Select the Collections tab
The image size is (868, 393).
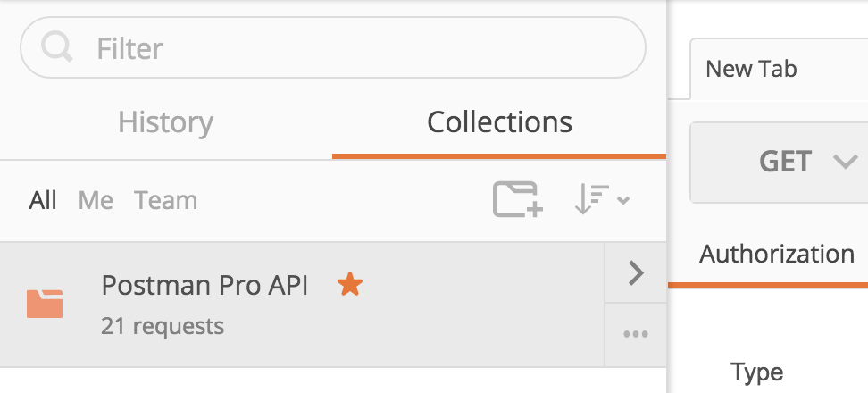point(499,122)
